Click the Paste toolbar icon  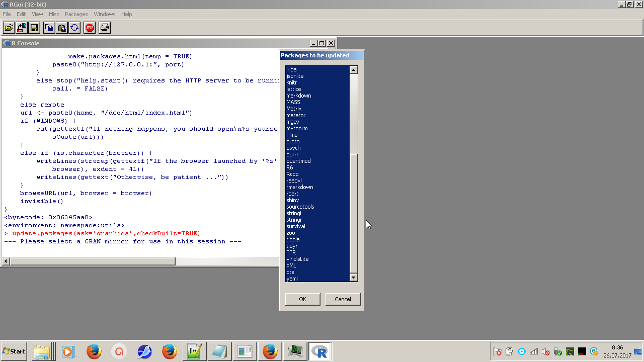61,28
